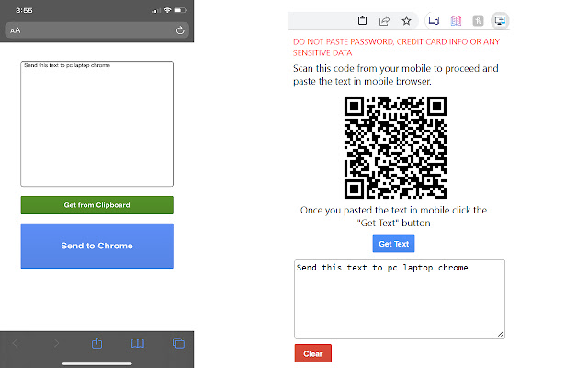The width and height of the screenshot is (588, 368).
Task: Tap the Wi-Fi indicator in mobile status bar
Action: [167, 10]
